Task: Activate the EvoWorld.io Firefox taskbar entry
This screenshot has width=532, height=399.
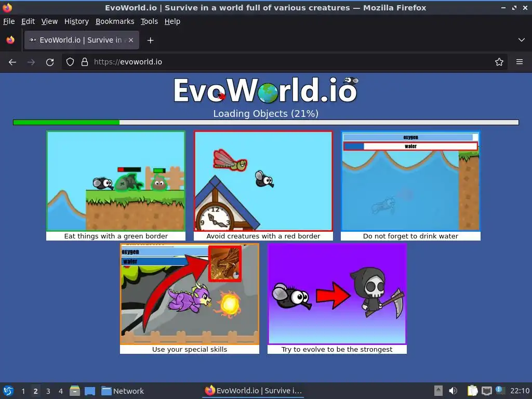Action: coord(254,391)
